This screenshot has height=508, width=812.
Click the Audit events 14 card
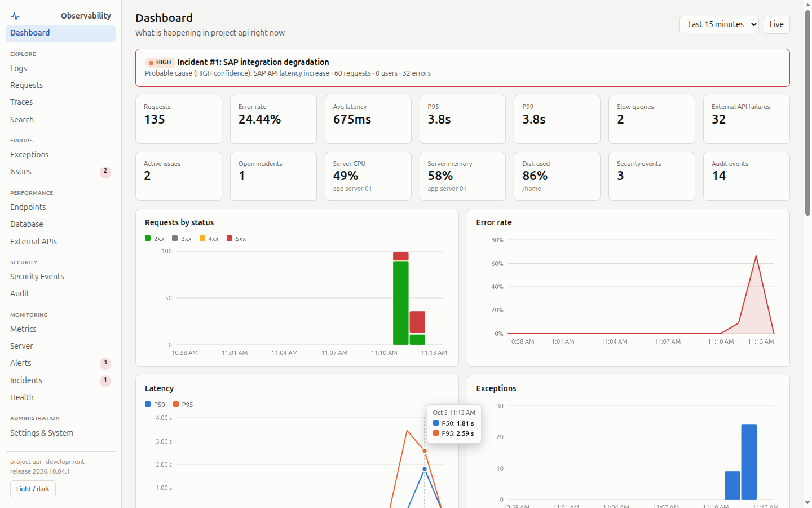(747, 177)
